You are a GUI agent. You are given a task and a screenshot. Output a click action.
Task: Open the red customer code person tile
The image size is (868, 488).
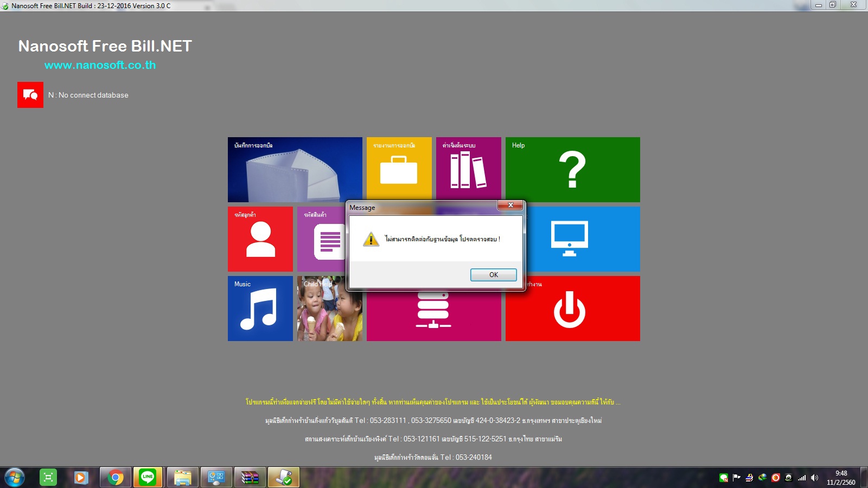pyautogui.click(x=260, y=239)
